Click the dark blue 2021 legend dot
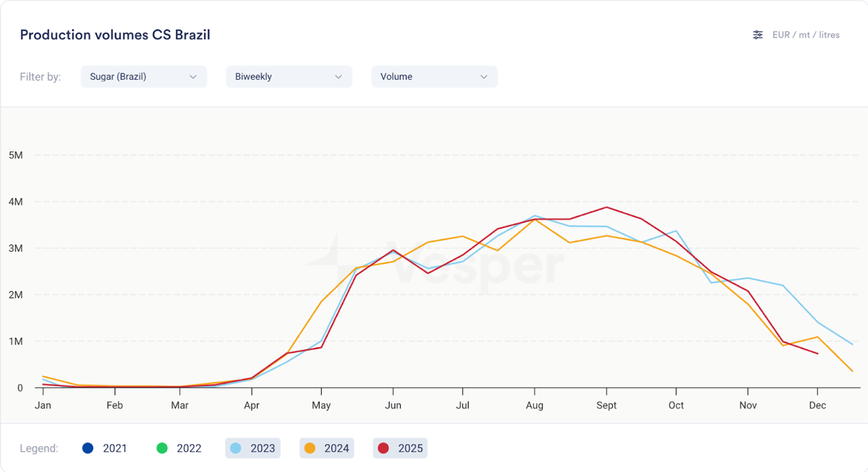The height and width of the screenshot is (472, 868). tap(88, 448)
